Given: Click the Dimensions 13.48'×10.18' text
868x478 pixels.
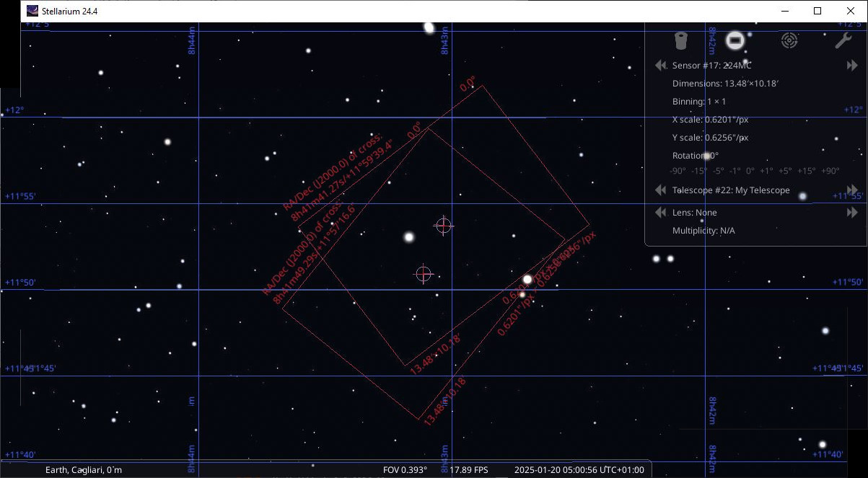Looking at the screenshot, I should click(725, 84).
